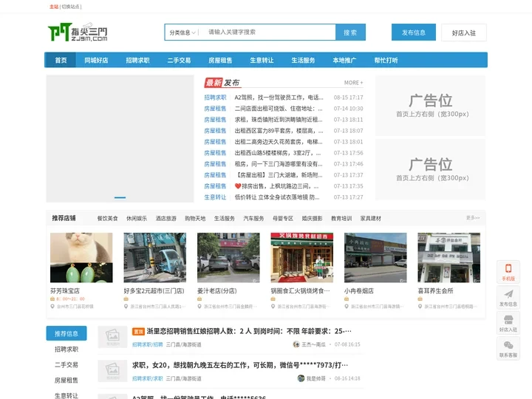532x399 pixels.
Task: Open the 帮忙打听 nav tab
Action: click(386, 60)
